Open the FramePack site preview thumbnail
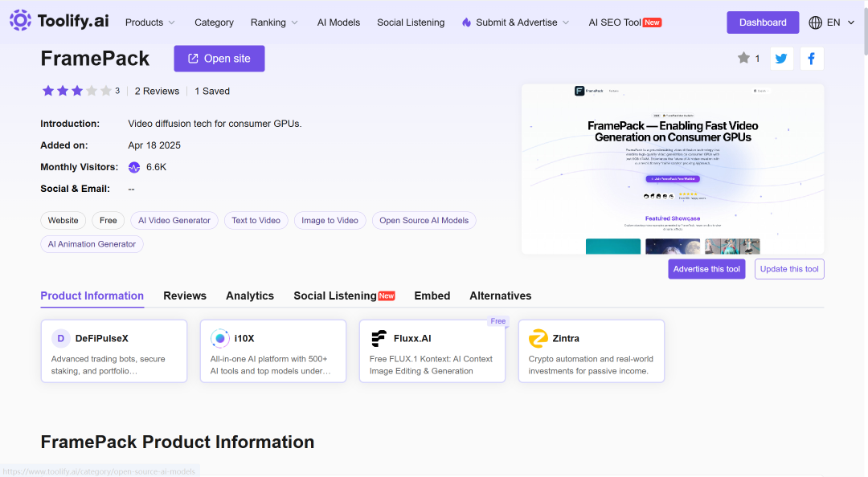The height and width of the screenshot is (477, 868). [x=673, y=169]
